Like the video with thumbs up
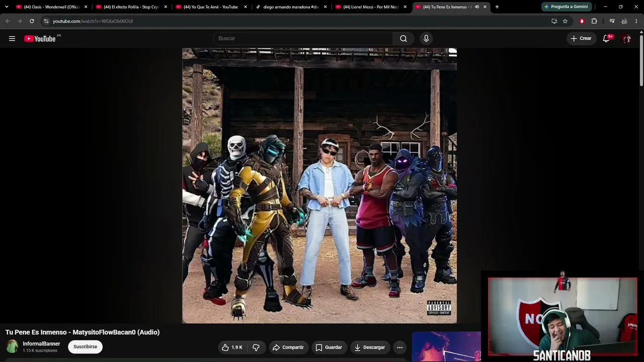 point(232,347)
